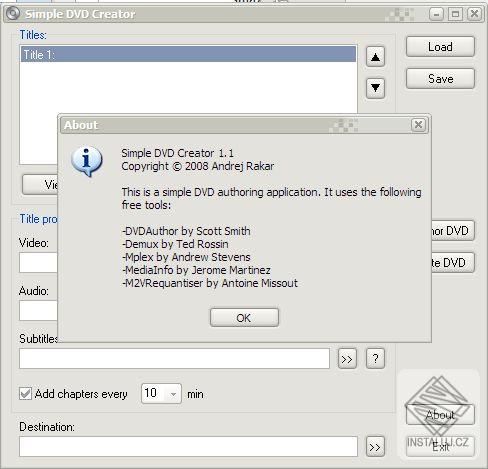The height and width of the screenshot is (469, 488).
Task: Expand the chapter minutes dropdown
Action: coord(173,394)
